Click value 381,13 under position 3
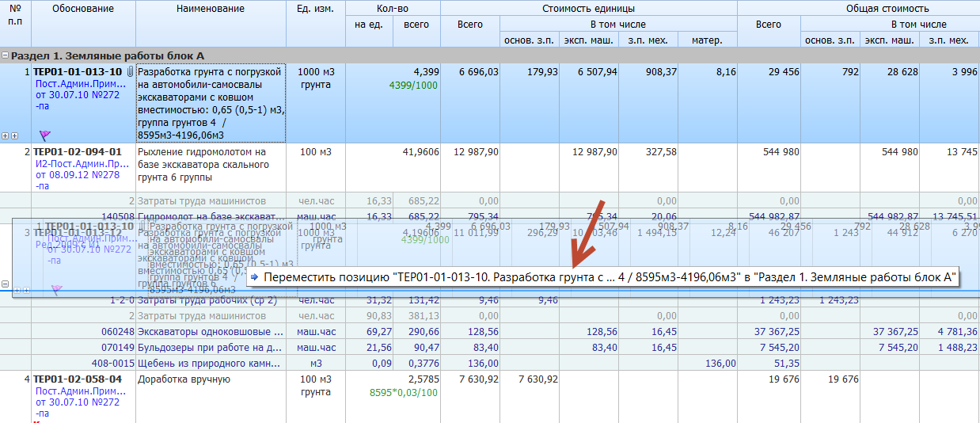Screen dimensions: 980x423 [x=423, y=315]
